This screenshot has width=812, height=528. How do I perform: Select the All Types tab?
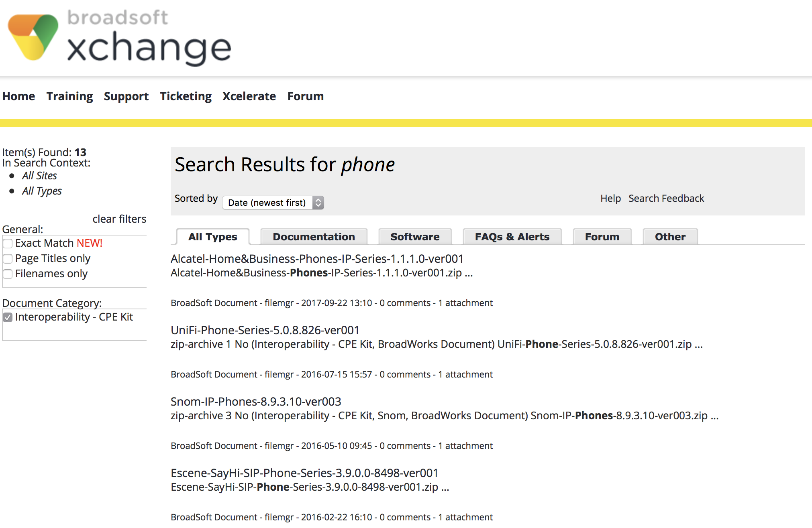(213, 237)
